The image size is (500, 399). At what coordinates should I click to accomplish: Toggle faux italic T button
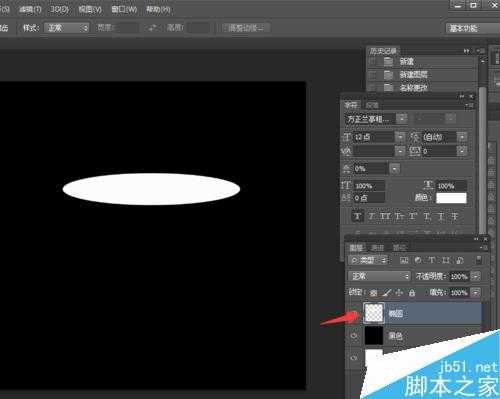tap(371, 217)
